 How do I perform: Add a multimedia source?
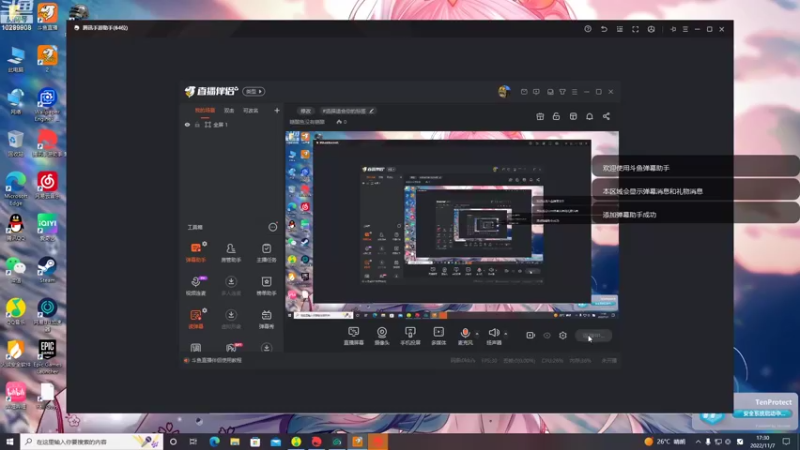(438, 336)
